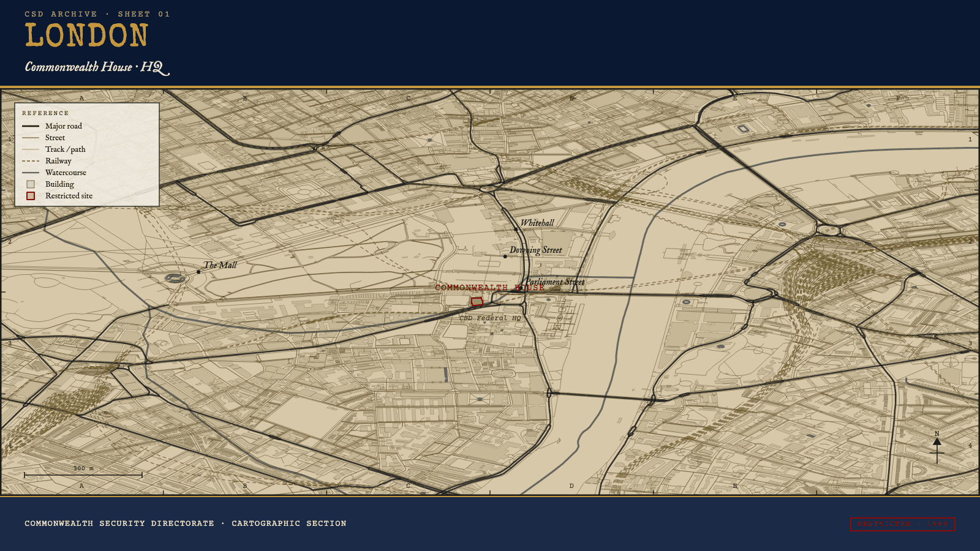980x551 pixels.
Task: Click the dot marker beside Downing Street label
Action: coord(505,257)
